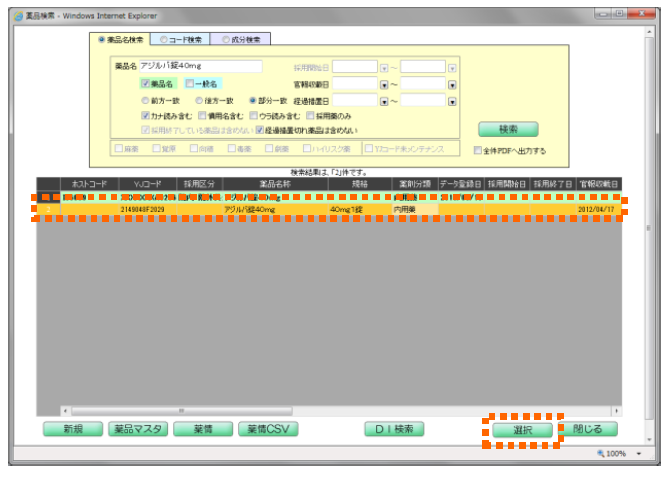Image resolution: width=666 pixels, height=477 pixels.
Task: Switch to the コード検索 tab
Action: click(185, 39)
